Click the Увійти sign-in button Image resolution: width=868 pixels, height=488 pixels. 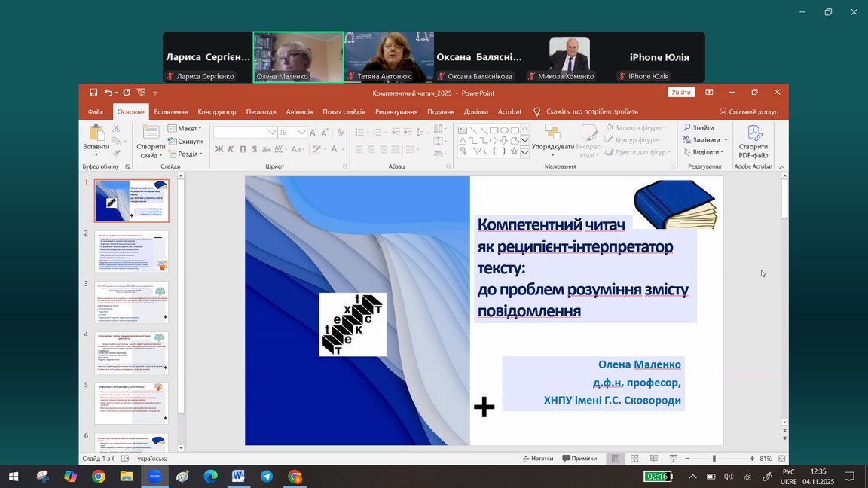point(680,93)
